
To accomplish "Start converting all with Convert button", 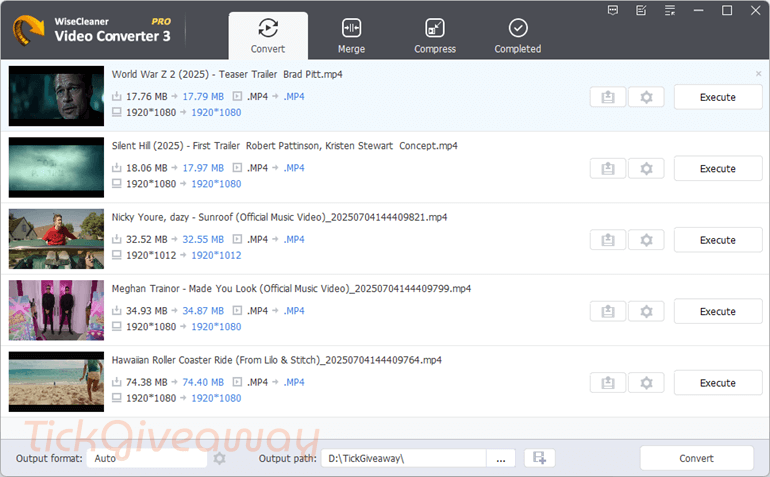I will (x=696, y=458).
